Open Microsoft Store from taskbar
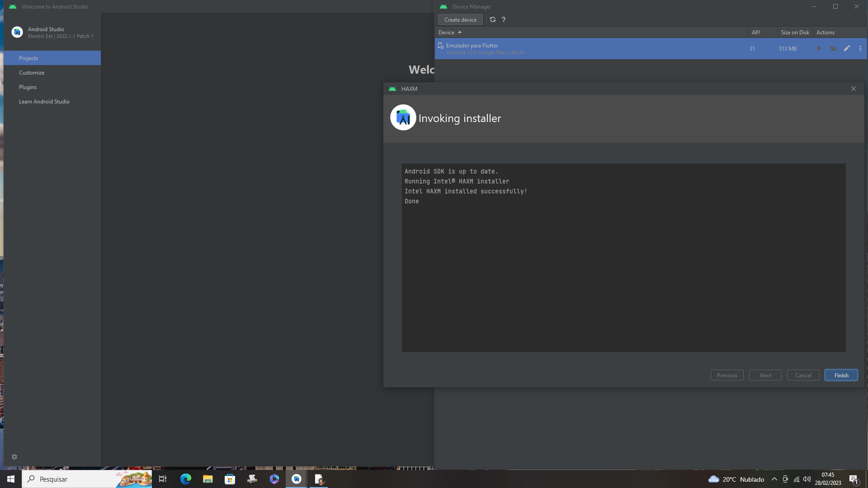This screenshot has width=868, height=488. click(x=230, y=479)
